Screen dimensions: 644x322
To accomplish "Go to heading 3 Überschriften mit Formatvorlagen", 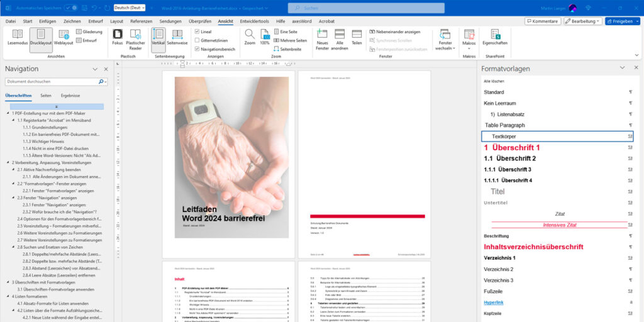I will [43, 282].
